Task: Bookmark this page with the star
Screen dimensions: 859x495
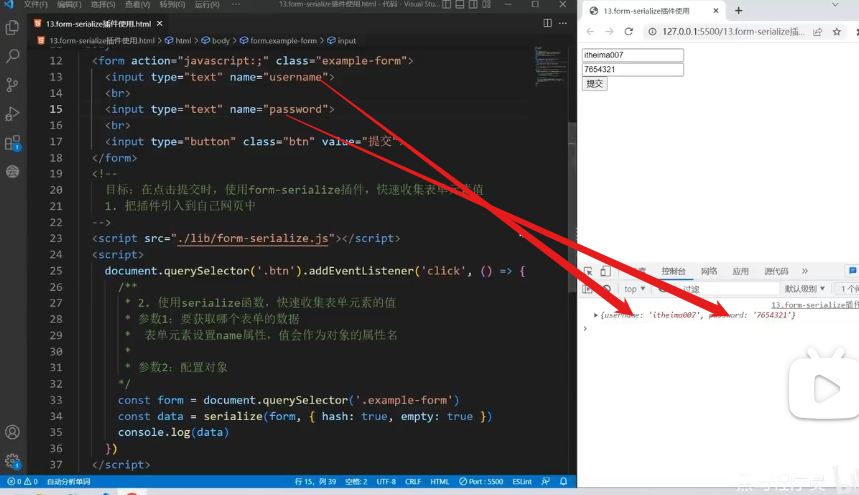Action: click(x=837, y=32)
